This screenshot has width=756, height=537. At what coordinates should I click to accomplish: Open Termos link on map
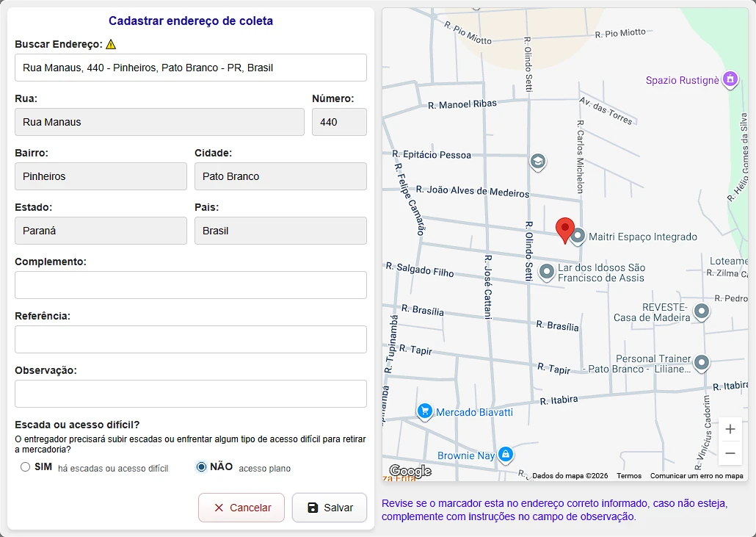629,476
